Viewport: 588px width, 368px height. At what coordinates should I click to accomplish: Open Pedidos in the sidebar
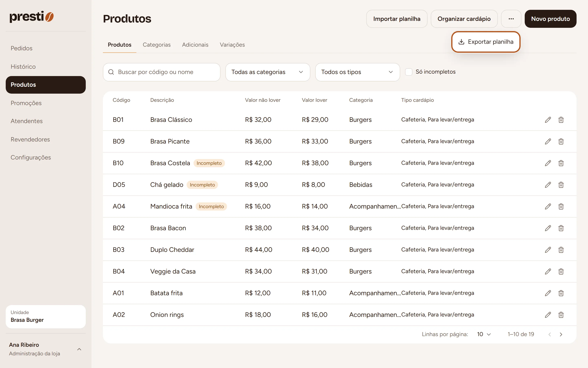point(46,48)
